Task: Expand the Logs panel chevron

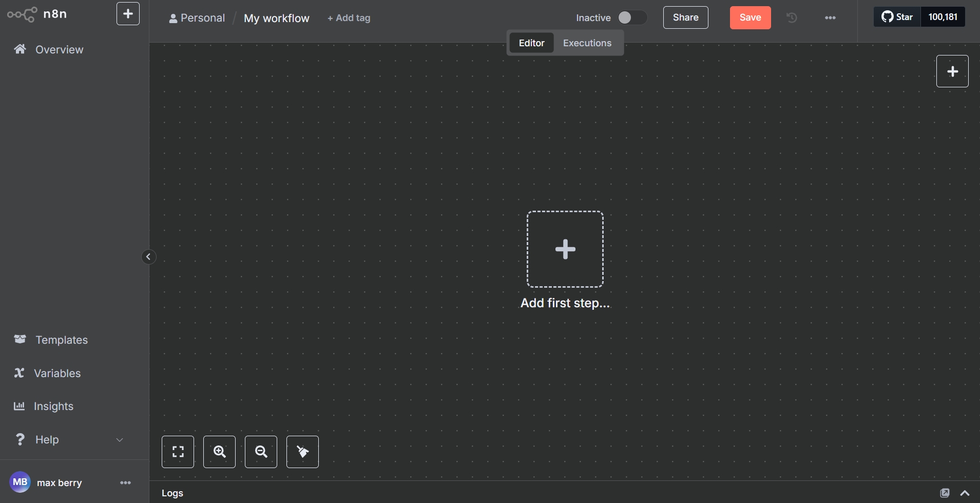Action: (x=965, y=493)
